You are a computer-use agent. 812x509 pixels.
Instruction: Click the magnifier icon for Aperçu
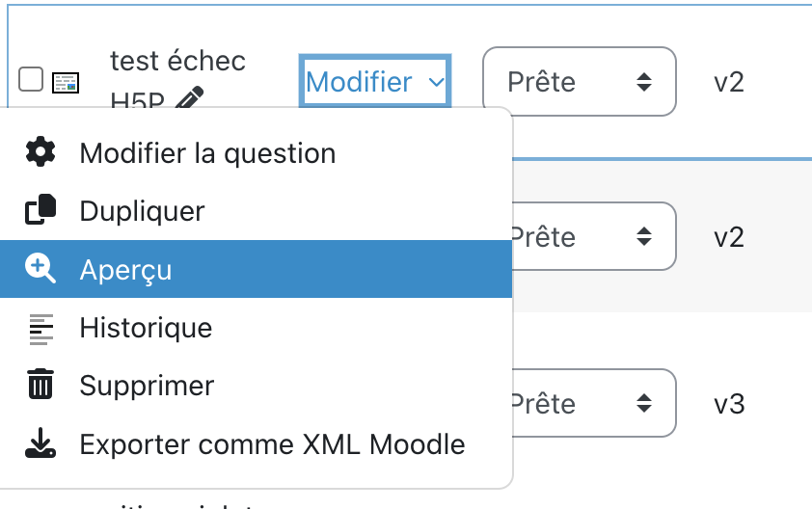41,269
